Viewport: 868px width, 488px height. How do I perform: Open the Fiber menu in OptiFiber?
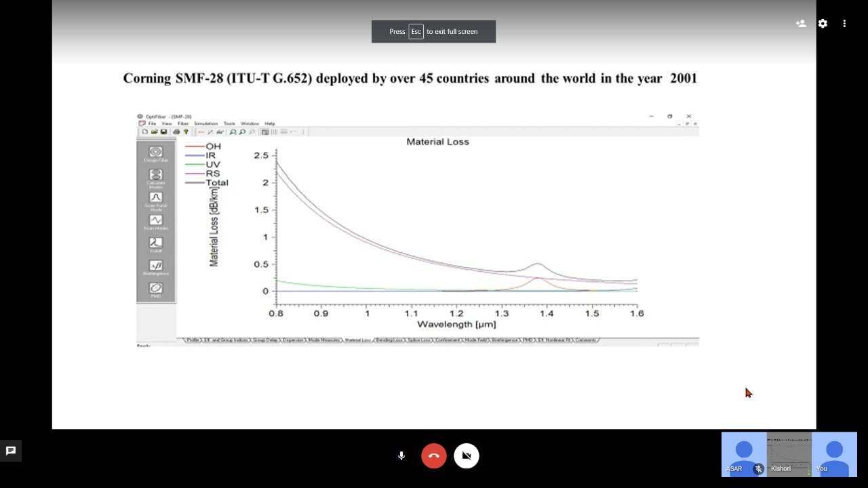click(183, 123)
